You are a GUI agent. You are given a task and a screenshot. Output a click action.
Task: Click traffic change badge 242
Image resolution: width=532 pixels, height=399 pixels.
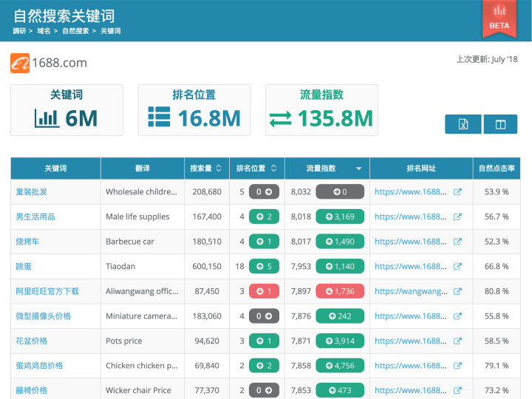(340, 316)
